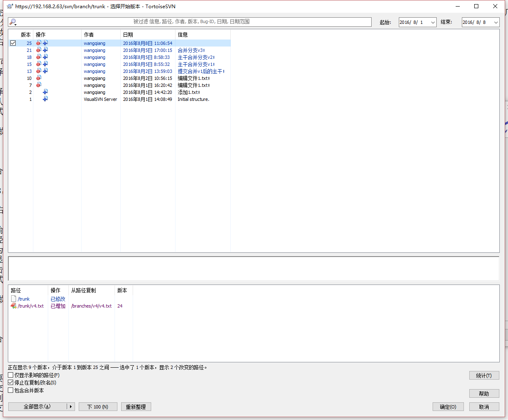
Task: Expand the 全部显示 split-button arrow
Action: pyautogui.click(x=71, y=407)
